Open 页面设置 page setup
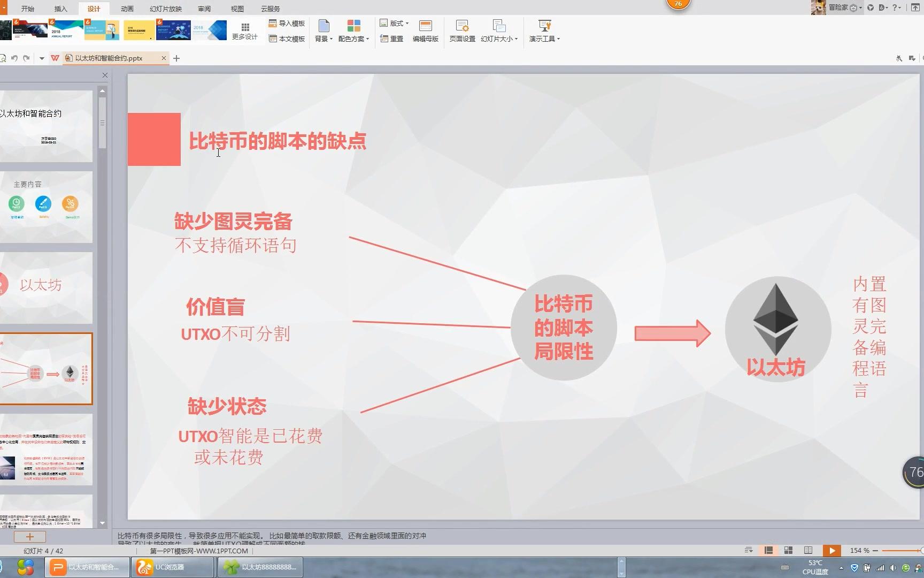The height and width of the screenshot is (578, 924). (462, 31)
